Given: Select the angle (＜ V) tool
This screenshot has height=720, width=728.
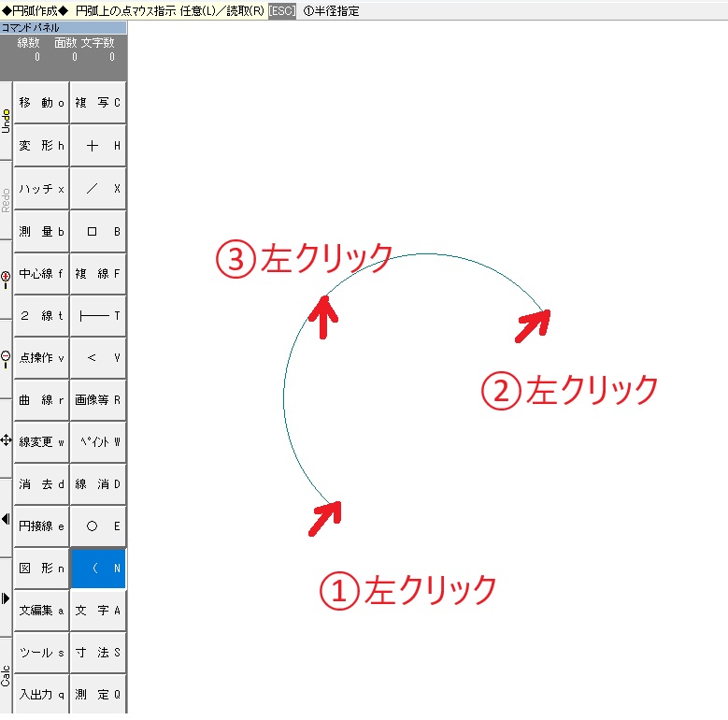Looking at the screenshot, I should point(98,358).
